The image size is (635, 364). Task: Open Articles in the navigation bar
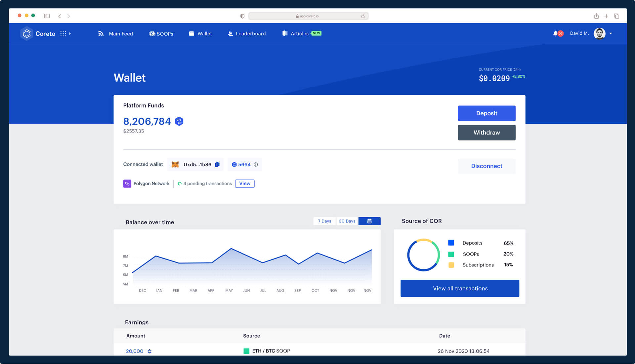(x=295, y=34)
